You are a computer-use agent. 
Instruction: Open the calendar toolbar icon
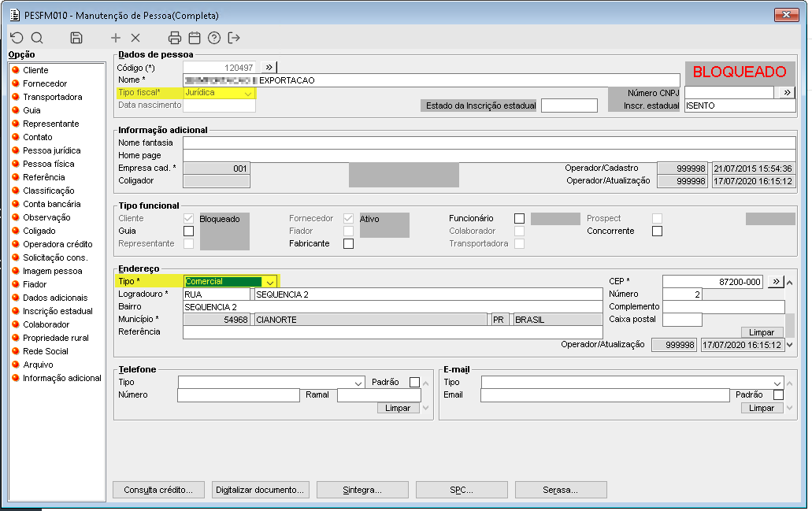pyautogui.click(x=195, y=38)
